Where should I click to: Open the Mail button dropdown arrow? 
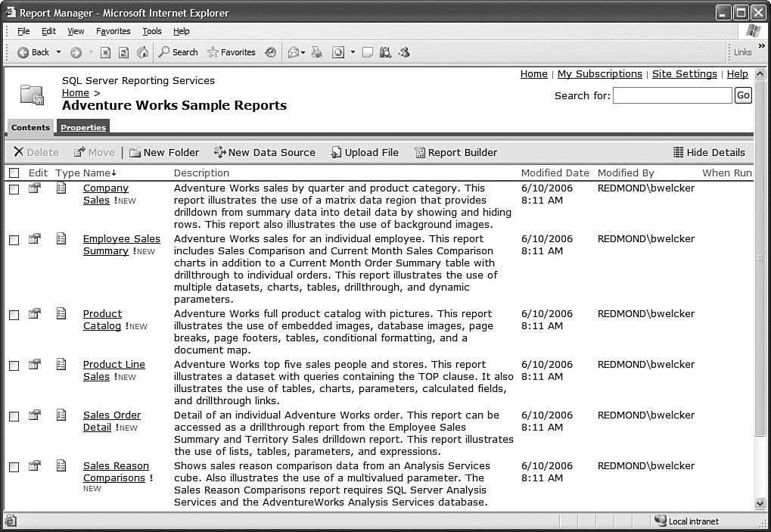point(303,52)
